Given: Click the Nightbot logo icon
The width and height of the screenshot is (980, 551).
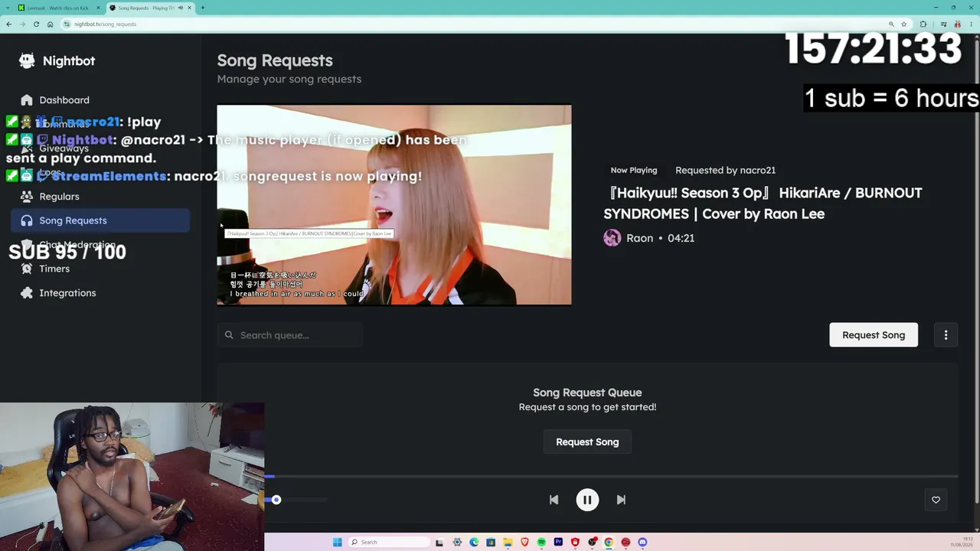Looking at the screenshot, I should [x=27, y=60].
